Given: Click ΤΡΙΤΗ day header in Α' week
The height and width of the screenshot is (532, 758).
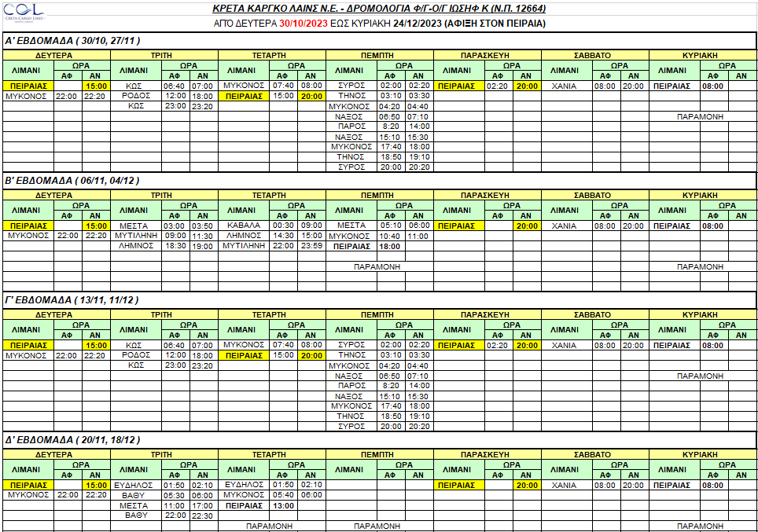Looking at the screenshot, I should (164, 56).
